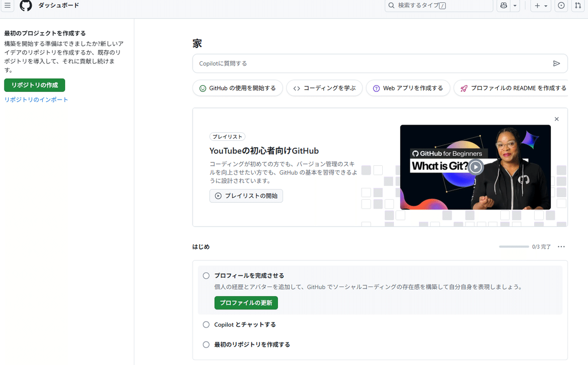This screenshot has height=365, width=588.
Task: Click the YouTubeの初心者向けGitHub heading
Action: [264, 151]
